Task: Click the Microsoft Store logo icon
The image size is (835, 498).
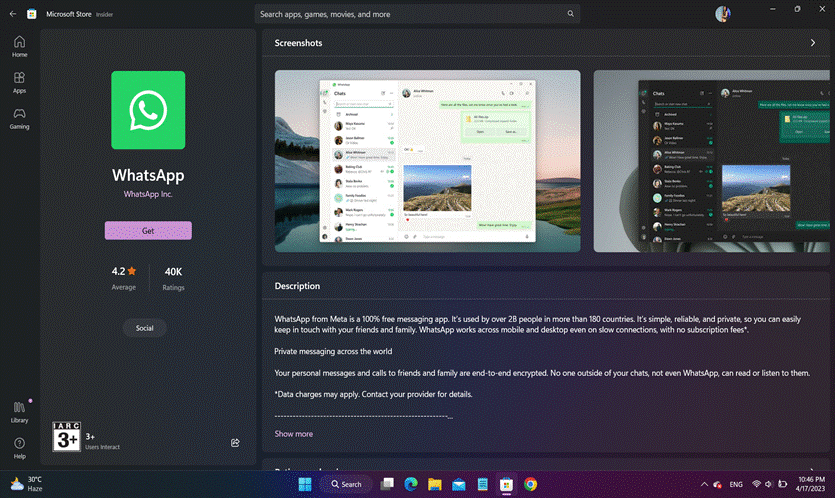Action: 32,14
